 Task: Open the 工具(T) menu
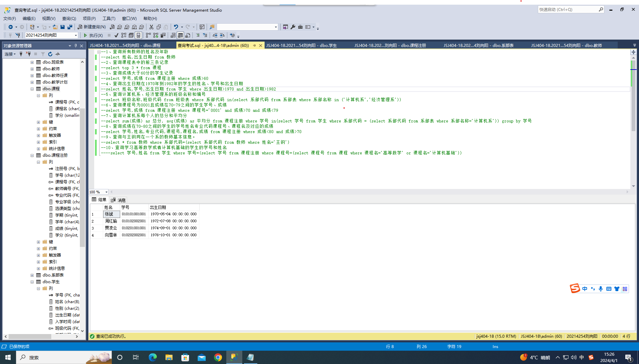click(x=108, y=19)
